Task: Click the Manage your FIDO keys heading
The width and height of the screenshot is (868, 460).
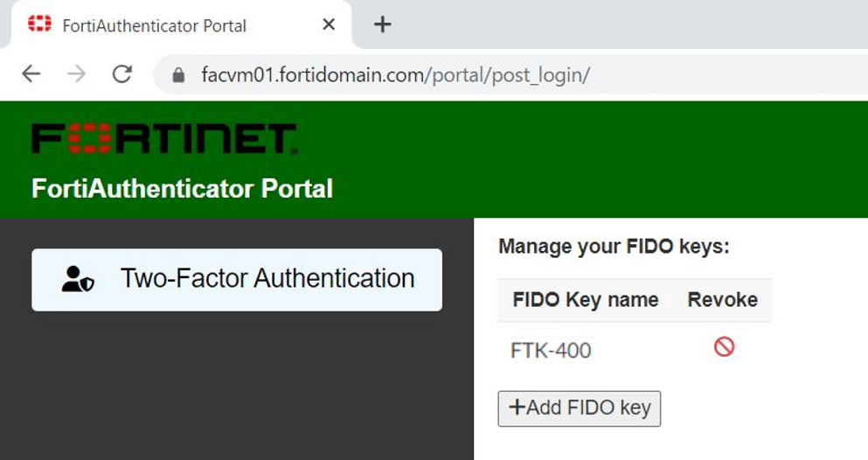Action: [x=614, y=247]
